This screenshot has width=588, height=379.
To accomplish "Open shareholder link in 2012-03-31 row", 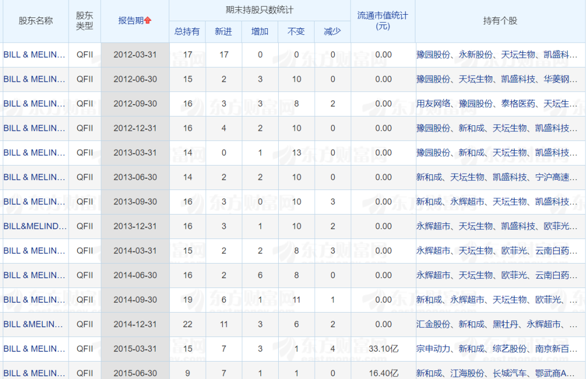I will [x=34, y=55].
